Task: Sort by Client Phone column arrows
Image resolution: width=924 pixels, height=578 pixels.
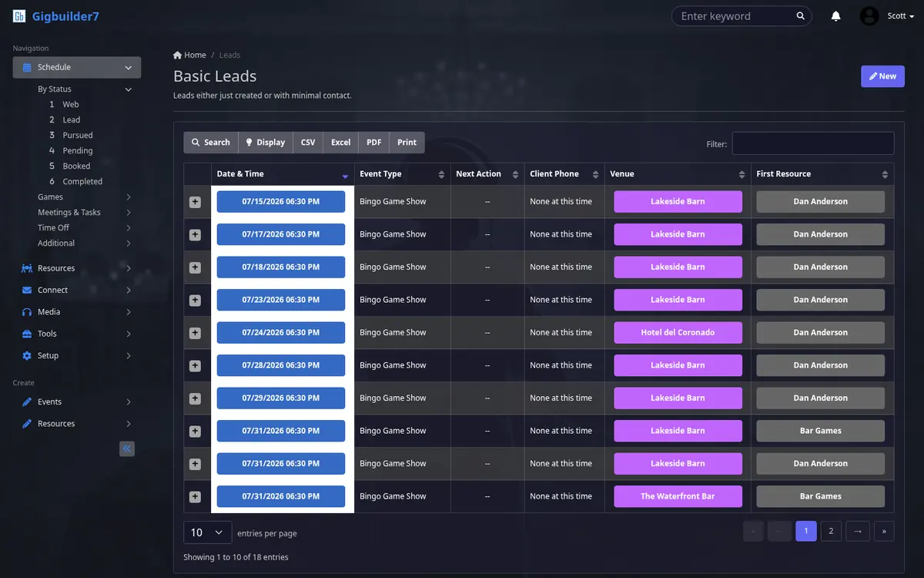Action: 595,174
